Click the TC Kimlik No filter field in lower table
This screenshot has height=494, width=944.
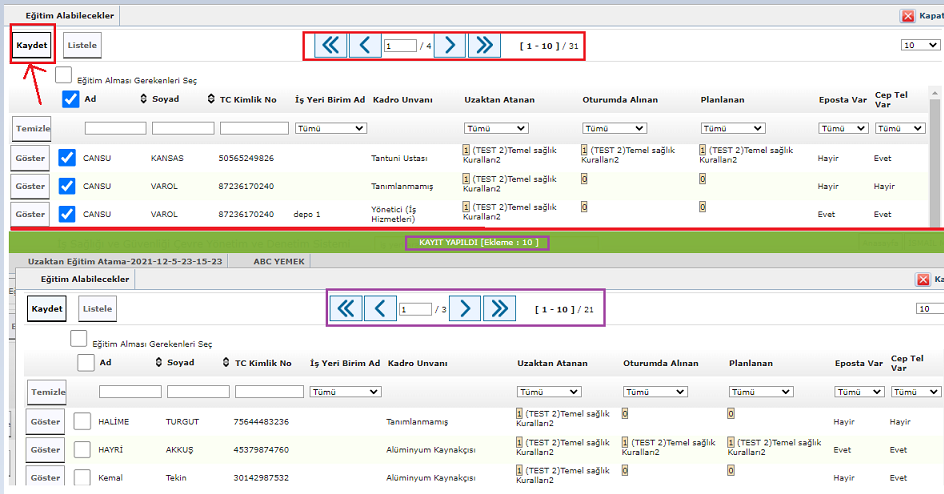pos(269,392)
